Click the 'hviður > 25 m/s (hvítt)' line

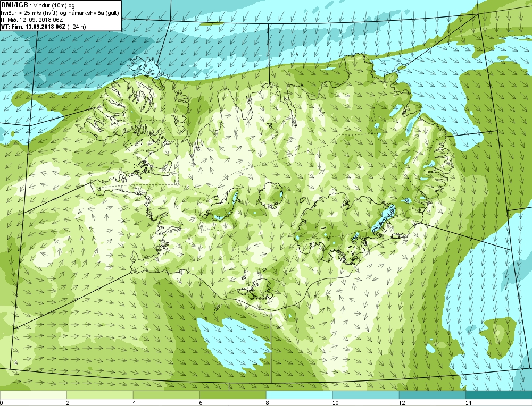point(29,13)
